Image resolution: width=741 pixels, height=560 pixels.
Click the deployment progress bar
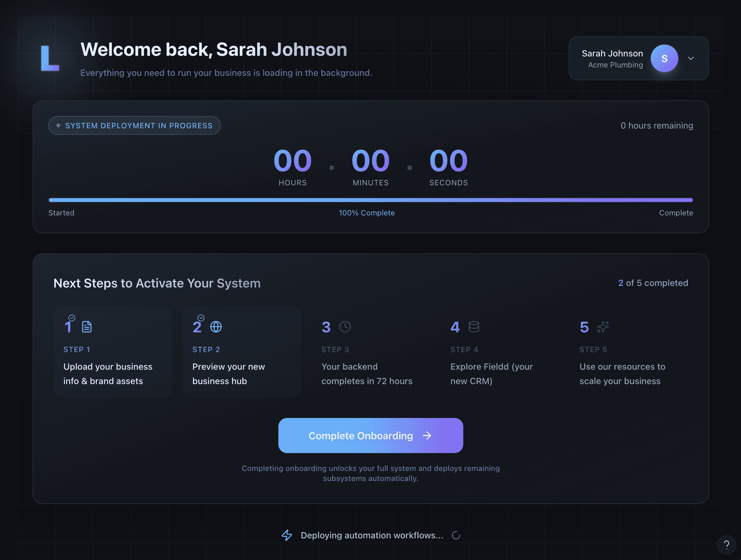(370, 200)
